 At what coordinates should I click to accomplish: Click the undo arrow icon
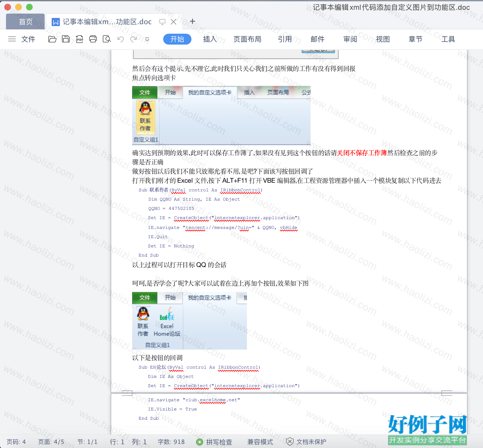(120, 39)
